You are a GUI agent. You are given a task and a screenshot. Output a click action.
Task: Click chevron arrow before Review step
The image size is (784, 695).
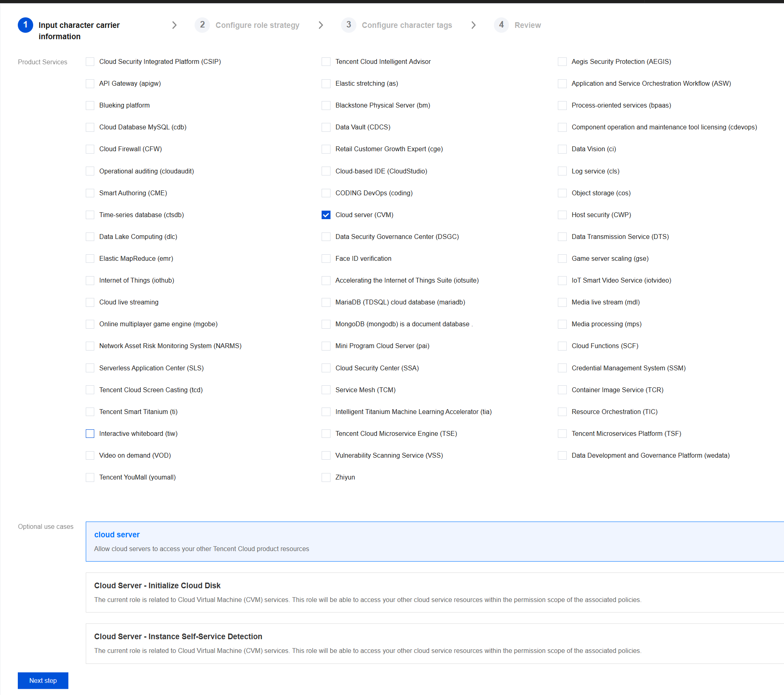tap(473, 25)
